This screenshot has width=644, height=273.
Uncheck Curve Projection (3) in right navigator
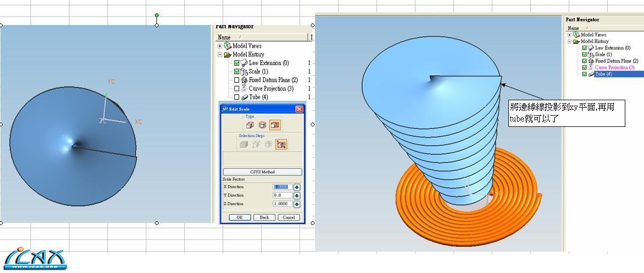click(x=584, y=67)
